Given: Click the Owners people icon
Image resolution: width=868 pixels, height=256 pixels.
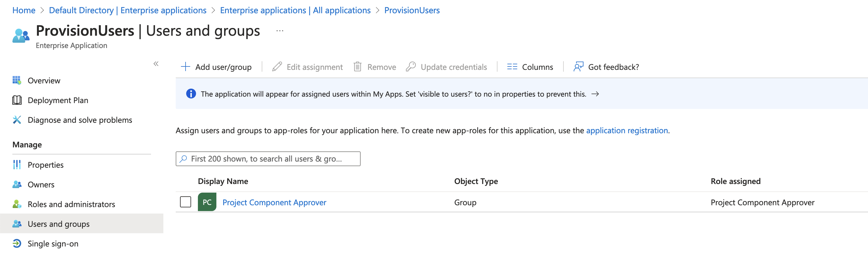Looking at the screenshot, I should point(17,184).
